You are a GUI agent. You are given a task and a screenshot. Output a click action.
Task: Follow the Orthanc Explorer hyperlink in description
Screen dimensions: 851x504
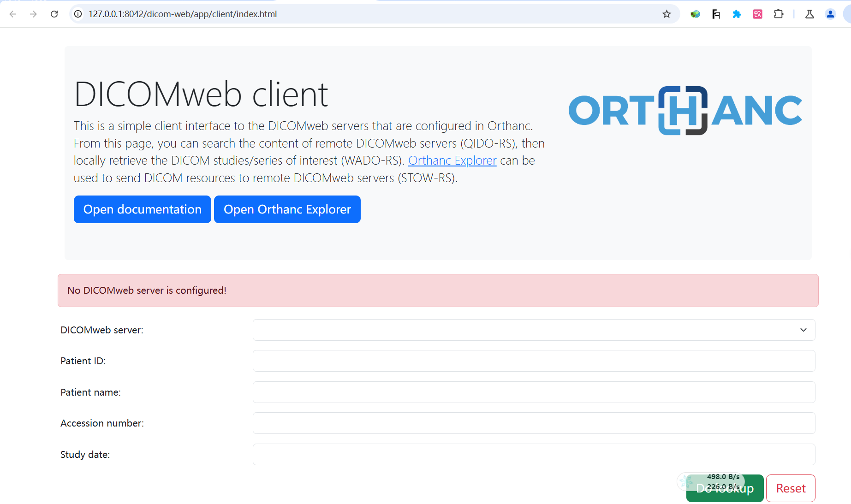(452, 160)
